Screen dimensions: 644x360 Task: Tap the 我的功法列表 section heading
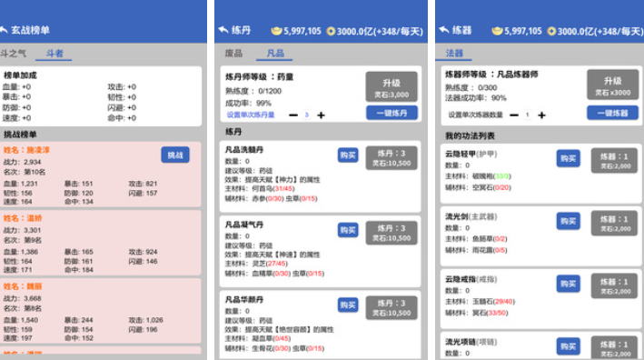pyautogui.click(x=470, y=135)
